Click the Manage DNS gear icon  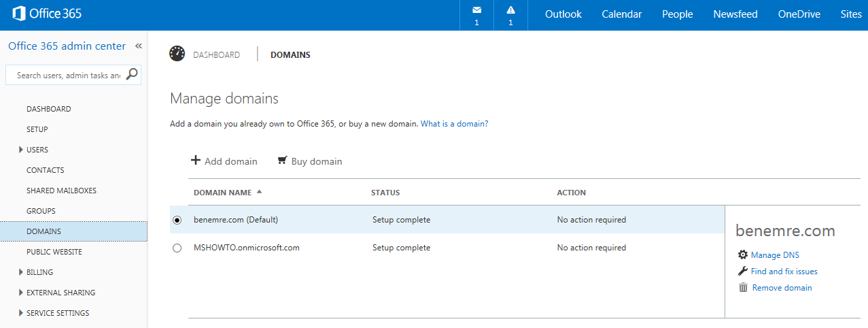click(x=742, y=255)
